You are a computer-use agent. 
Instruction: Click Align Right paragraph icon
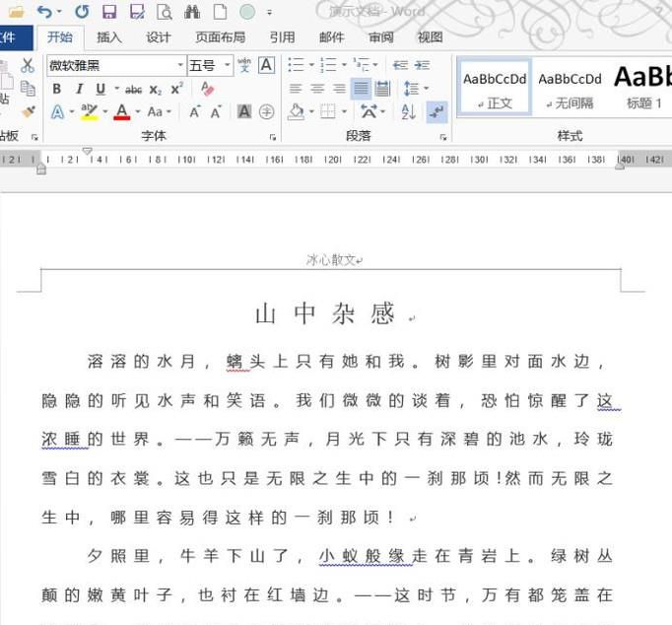(x=339, y=89)
